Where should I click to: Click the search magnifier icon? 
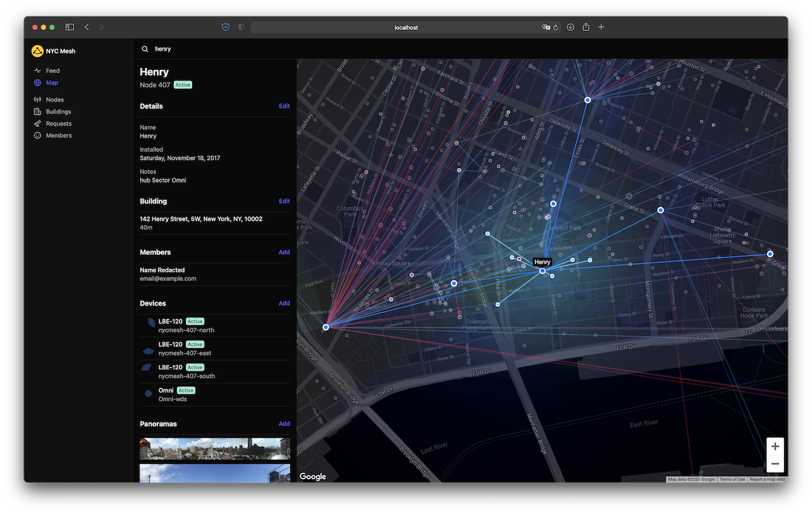[x=145, y=49]
